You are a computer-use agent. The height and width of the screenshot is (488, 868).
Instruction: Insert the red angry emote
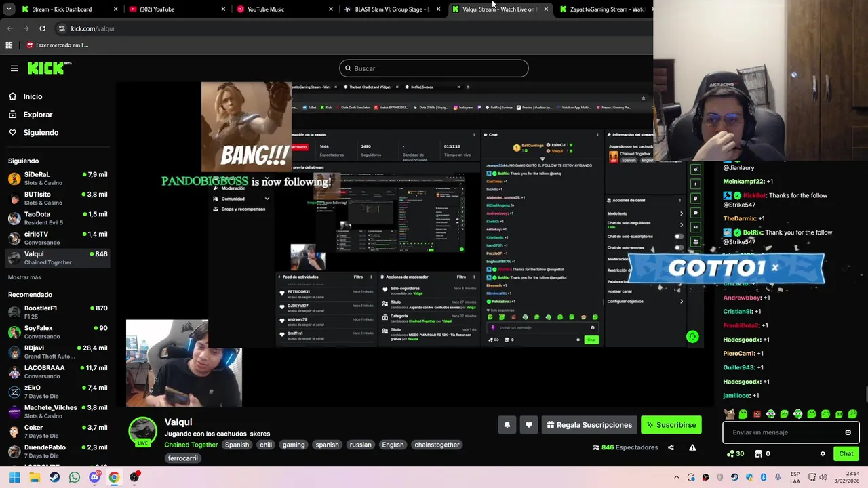(x=757, y=413)
